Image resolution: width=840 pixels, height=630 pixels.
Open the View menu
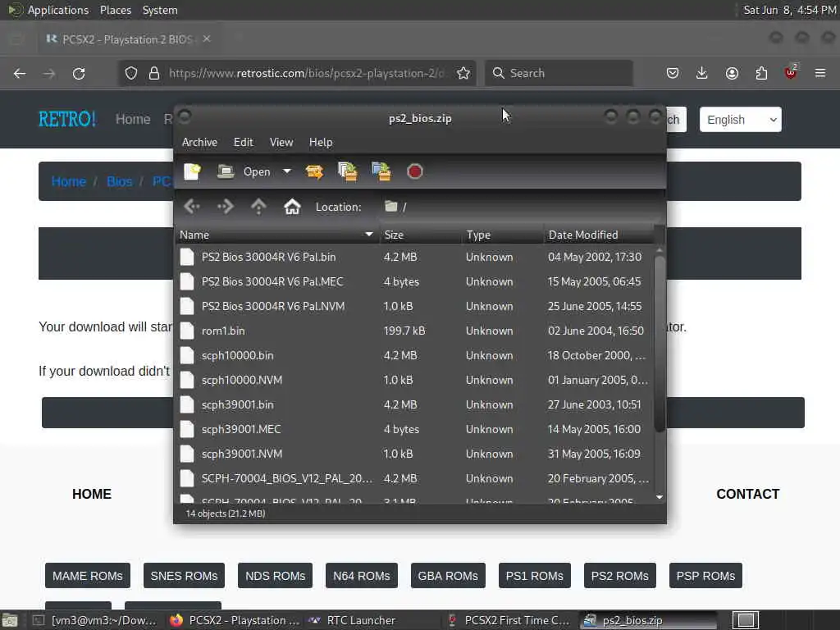click(x=281, y=142)
